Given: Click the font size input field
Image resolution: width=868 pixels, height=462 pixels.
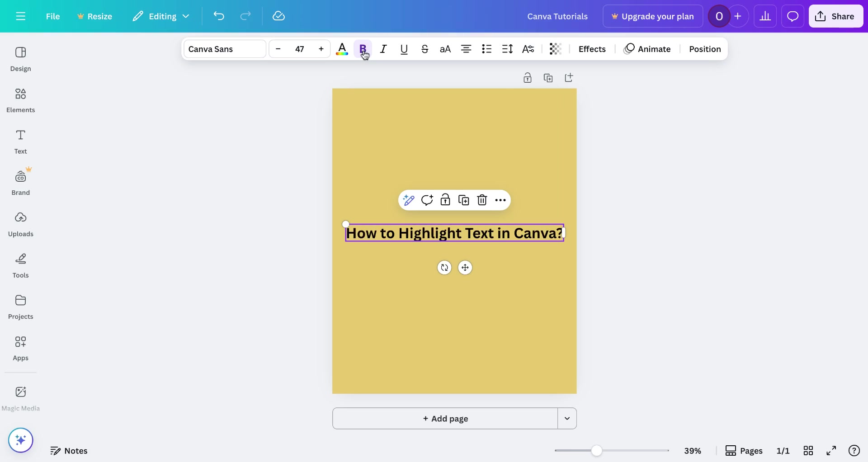Looking at the screenshot, I should point(300,49).
